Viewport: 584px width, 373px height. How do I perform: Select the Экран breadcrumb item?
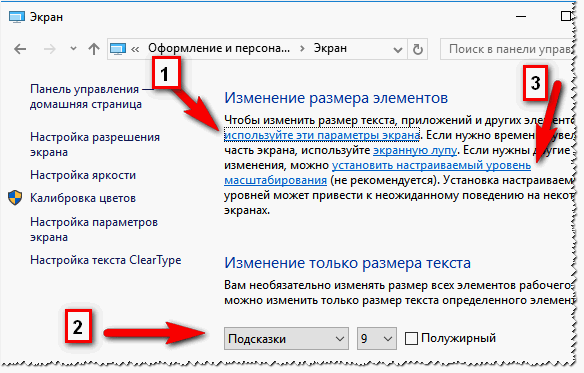click(330, 48)
